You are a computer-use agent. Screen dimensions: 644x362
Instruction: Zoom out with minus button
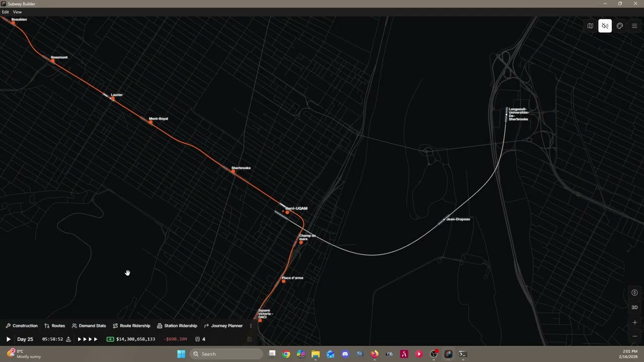634,336
